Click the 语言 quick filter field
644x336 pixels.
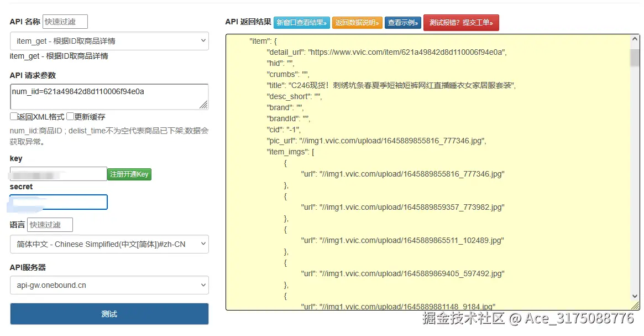pos(50,225)
